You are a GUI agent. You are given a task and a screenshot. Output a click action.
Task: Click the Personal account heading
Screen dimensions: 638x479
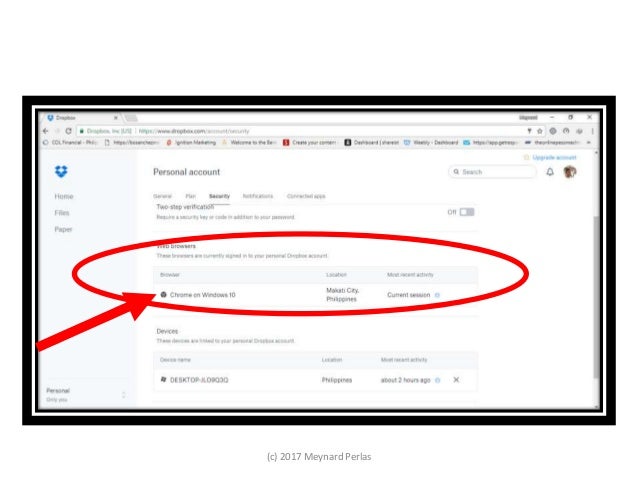[186, 172]
